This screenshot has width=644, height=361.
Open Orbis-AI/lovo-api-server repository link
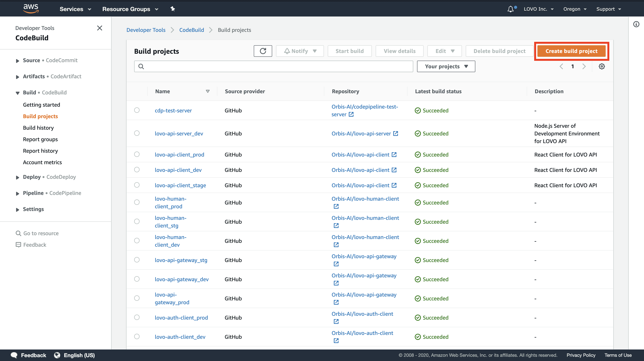[361, 133]
